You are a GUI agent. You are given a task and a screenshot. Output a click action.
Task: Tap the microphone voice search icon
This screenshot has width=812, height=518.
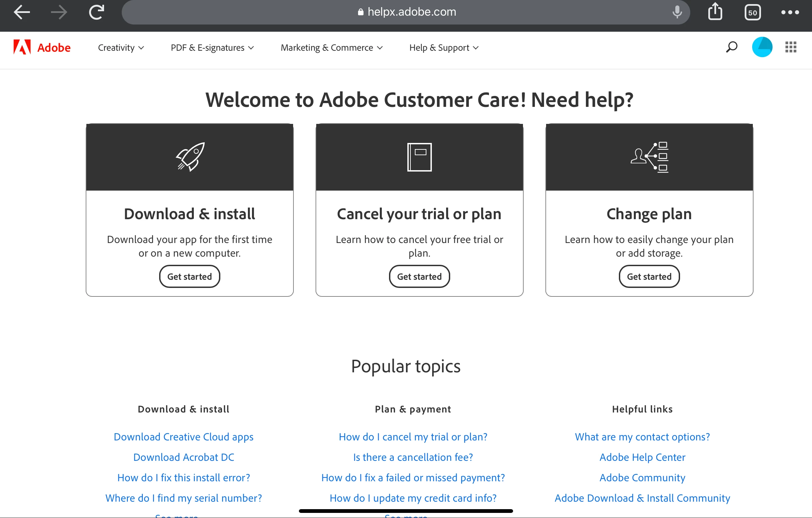677,12
